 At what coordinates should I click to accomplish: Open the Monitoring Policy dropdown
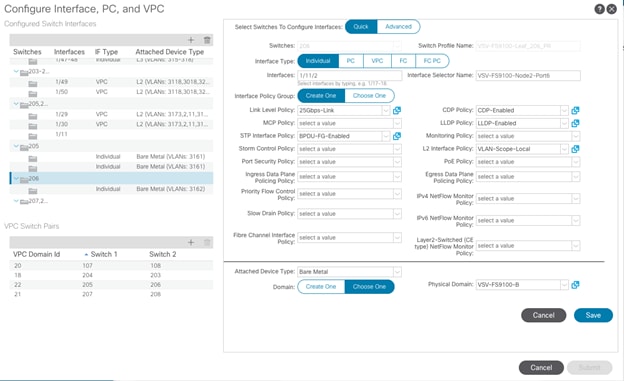pos(575,136)
